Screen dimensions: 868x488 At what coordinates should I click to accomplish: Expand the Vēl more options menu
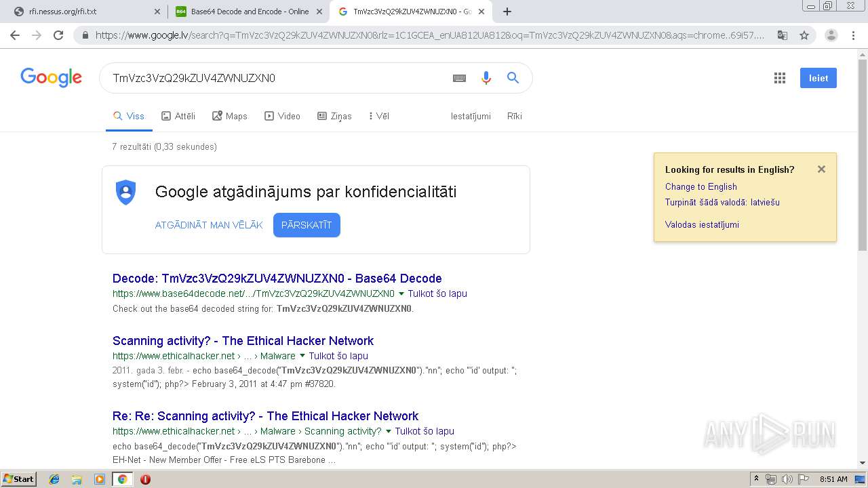coord(379,116)
